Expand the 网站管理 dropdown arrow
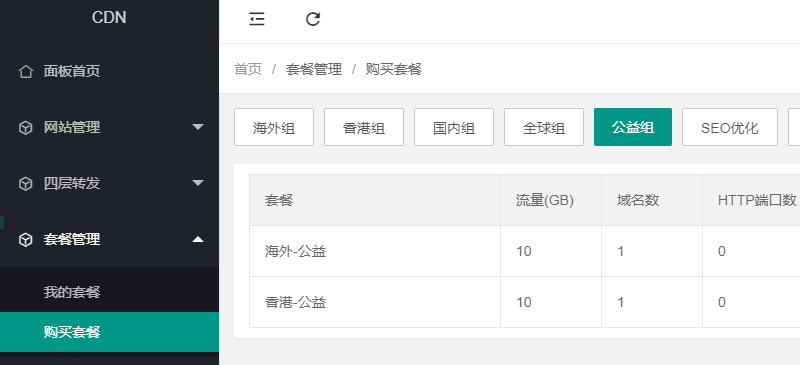 coord(198,127)
